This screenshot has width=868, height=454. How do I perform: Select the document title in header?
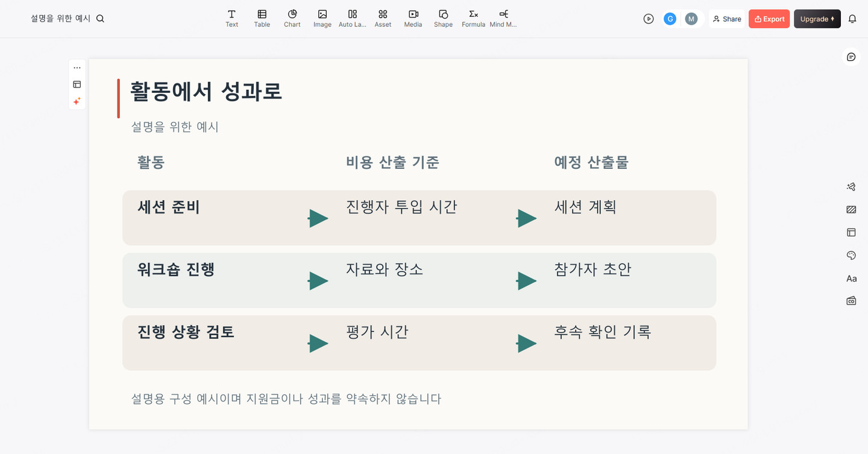[60, 19]
